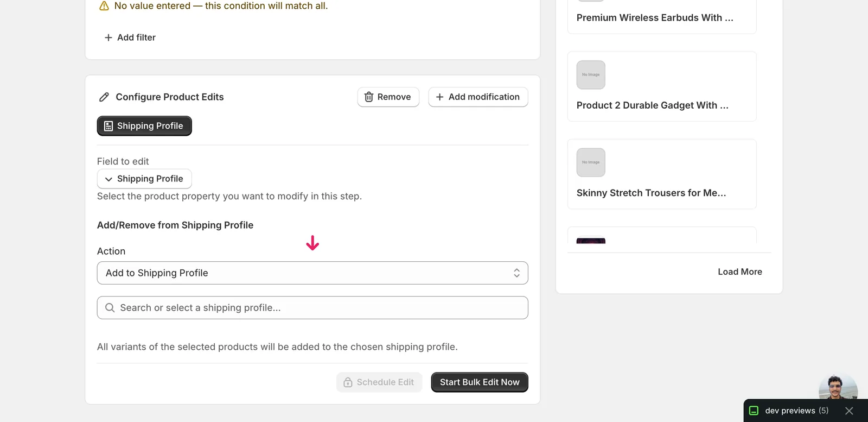Click the presenter avatar bubble

tap(838, 387)
